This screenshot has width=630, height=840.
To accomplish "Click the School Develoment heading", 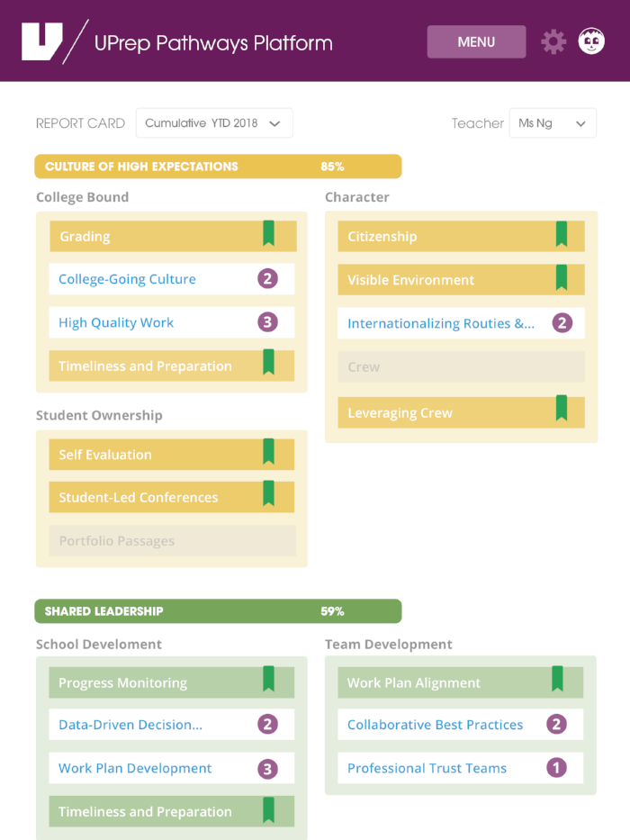I will tap(99, 644).
